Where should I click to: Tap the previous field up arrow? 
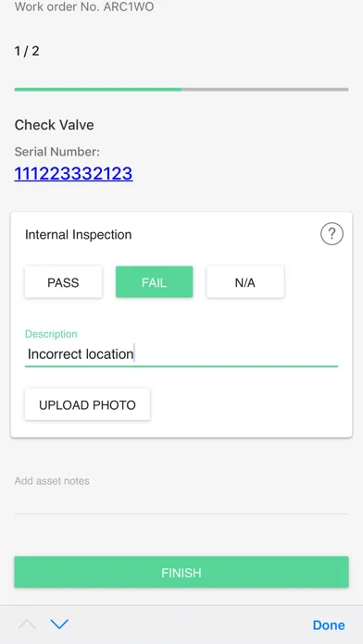pos(27,625)
